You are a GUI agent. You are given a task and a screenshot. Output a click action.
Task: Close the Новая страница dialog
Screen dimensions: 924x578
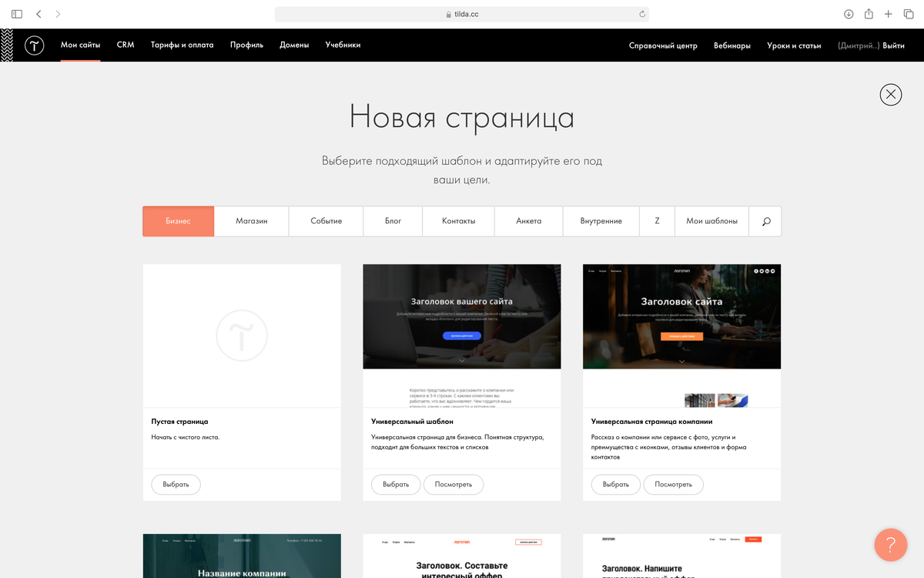pyautogui.click(x=891, y=94)
